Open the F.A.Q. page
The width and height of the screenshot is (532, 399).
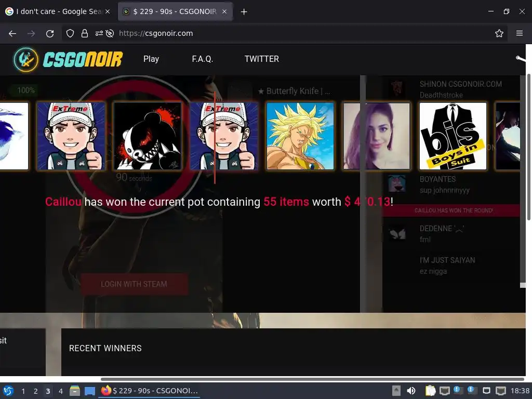pos(203,59)
